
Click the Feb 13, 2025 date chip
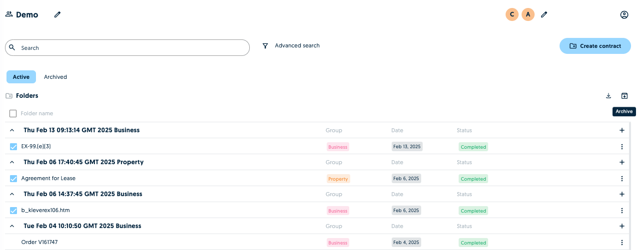click(407, 147)
